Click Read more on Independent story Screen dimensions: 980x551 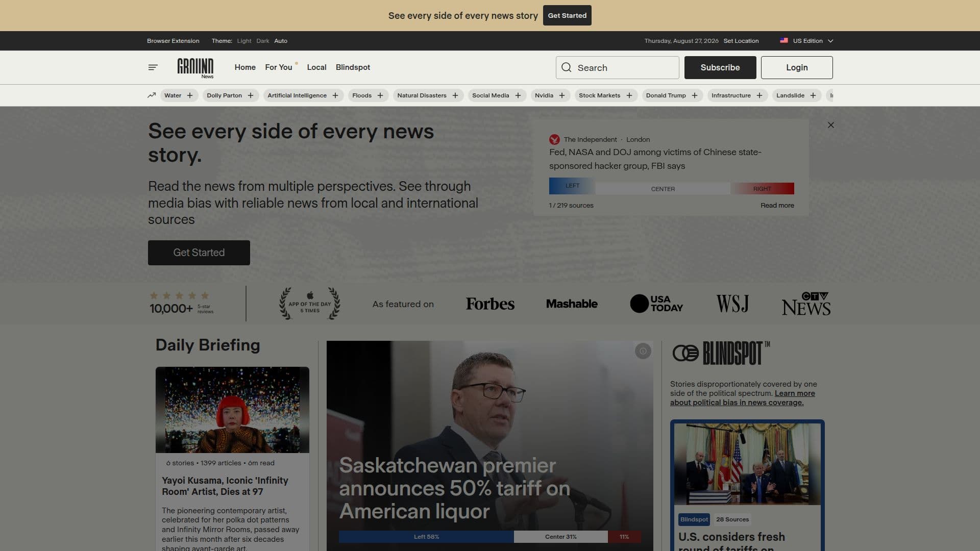click(777, 206)
